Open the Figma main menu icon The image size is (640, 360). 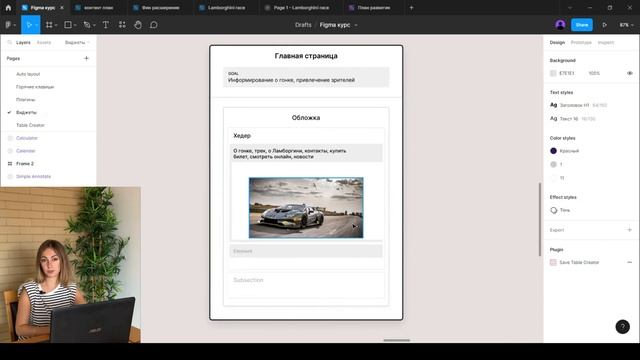8,25
